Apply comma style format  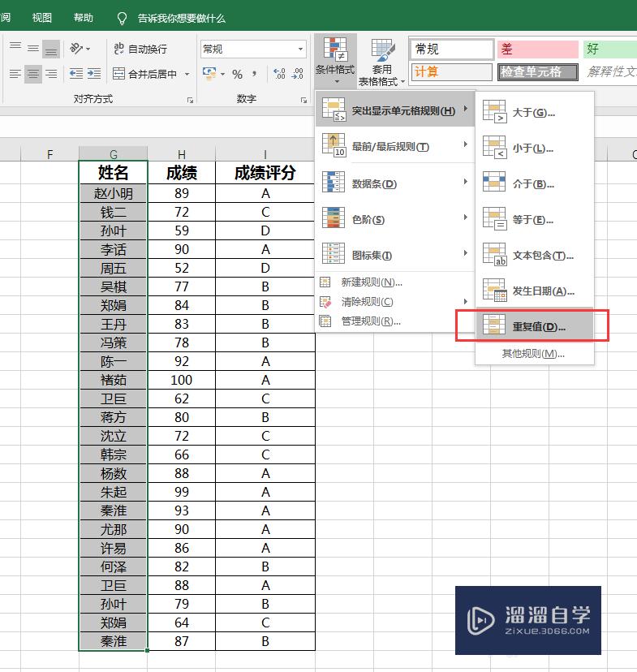click(255, 74)
